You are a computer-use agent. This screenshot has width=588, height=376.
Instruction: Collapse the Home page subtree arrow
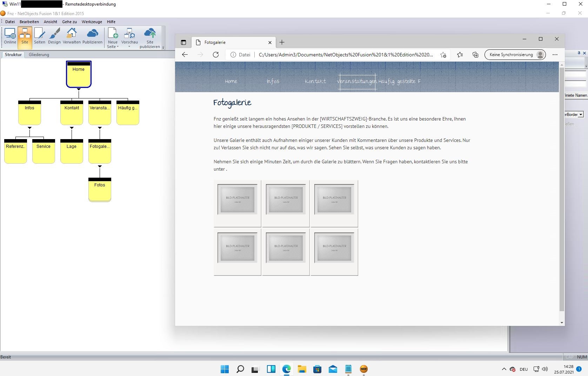79,89
